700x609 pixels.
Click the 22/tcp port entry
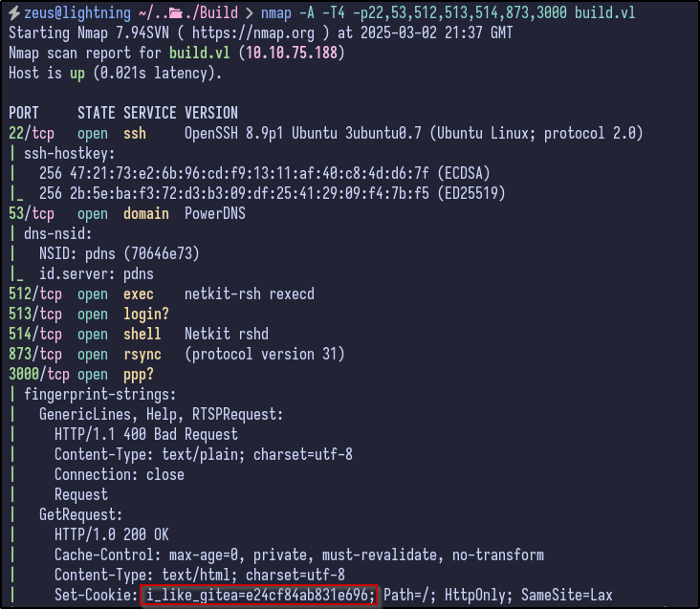click(34, 133)
